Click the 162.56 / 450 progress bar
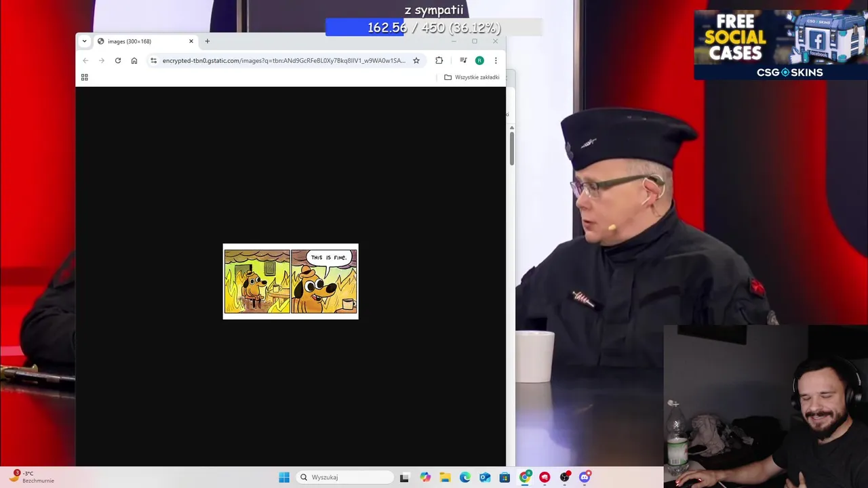Viewport: 868px width, 488px height. (434, 28)
